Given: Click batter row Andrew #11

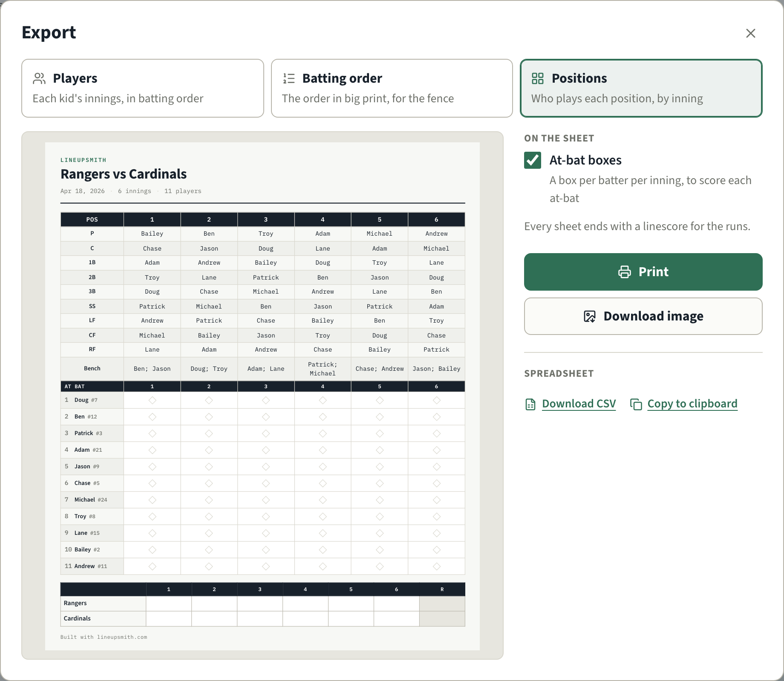Looking at the screenshot, I should (92, 566).
